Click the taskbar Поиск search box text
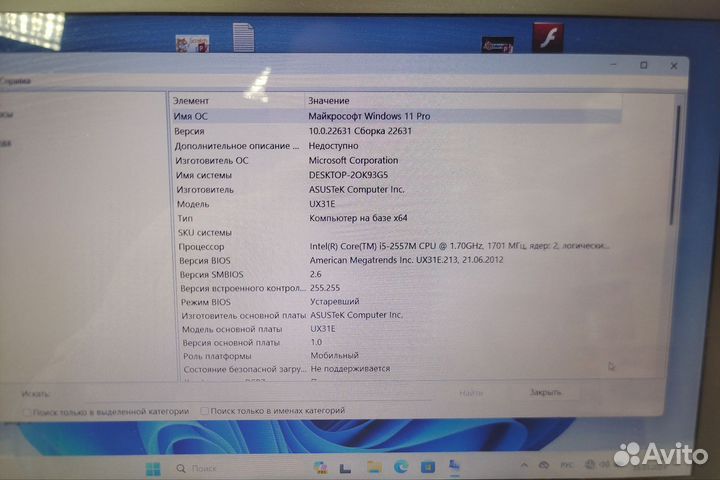This screenshot has width=720, height=480. (x=204, y=469)
